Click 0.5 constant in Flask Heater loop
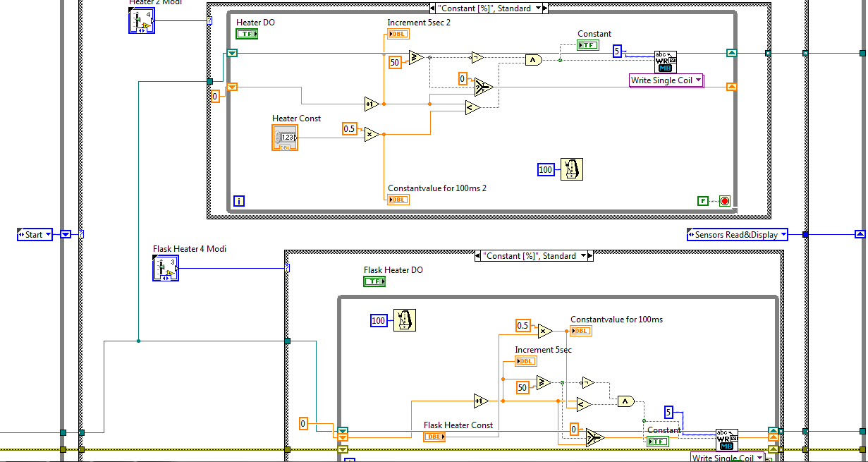 (522, 325)
